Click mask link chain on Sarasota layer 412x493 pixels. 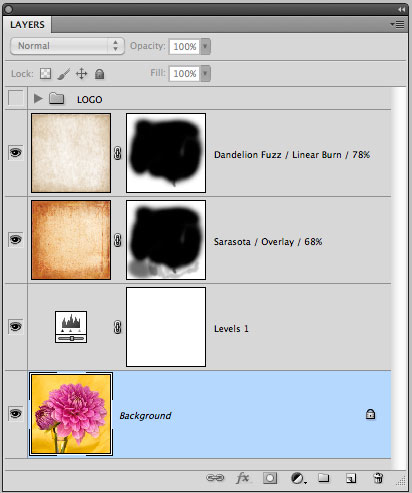click(x=117, y=240)
